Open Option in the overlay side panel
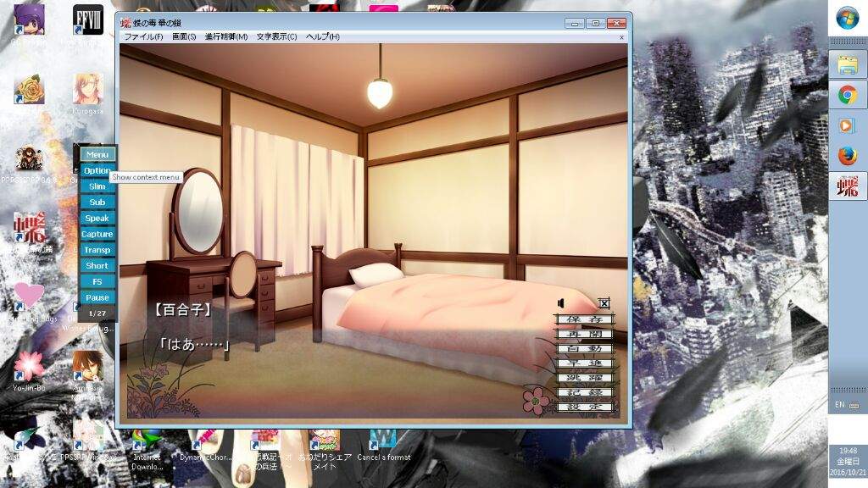 coord(97,170)
